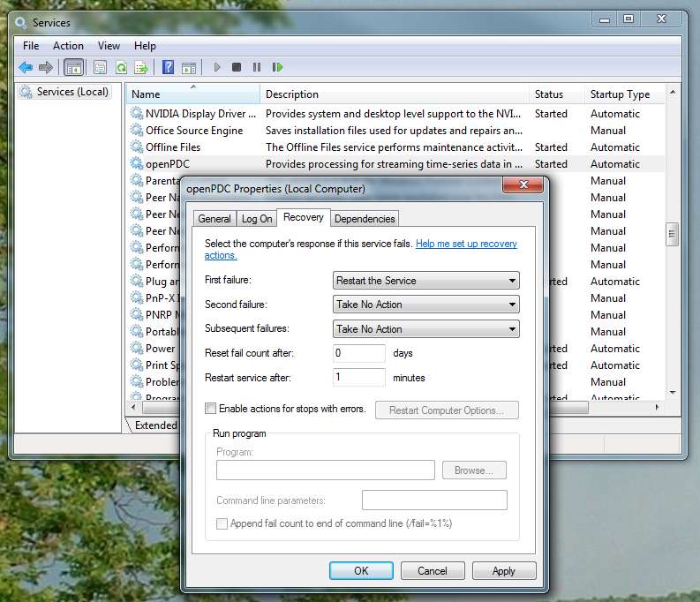Click the Stop Service icon
The width and height of the screenshot is (700, 602).
pos(237,67)
